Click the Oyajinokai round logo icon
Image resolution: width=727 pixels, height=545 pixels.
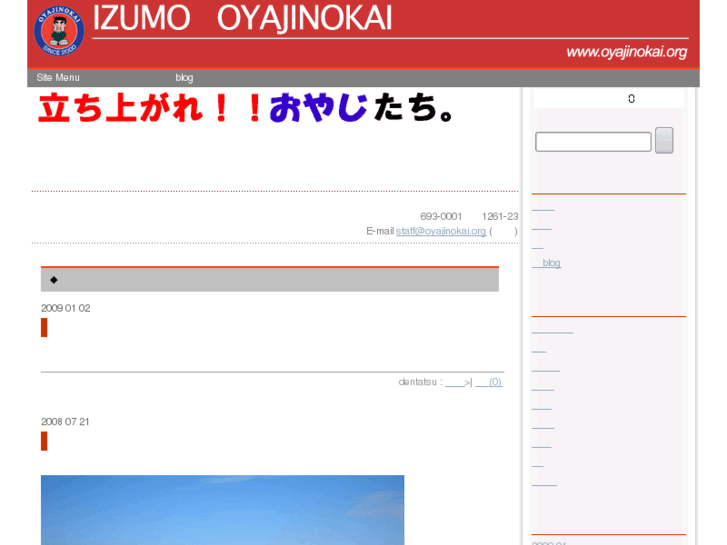(59, 31)
